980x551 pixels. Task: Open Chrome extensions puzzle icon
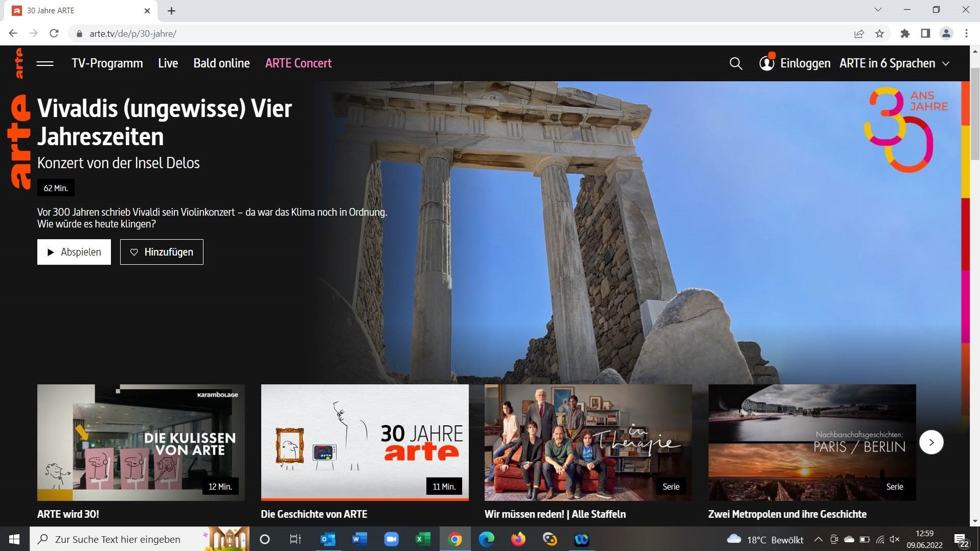(905, 34)
